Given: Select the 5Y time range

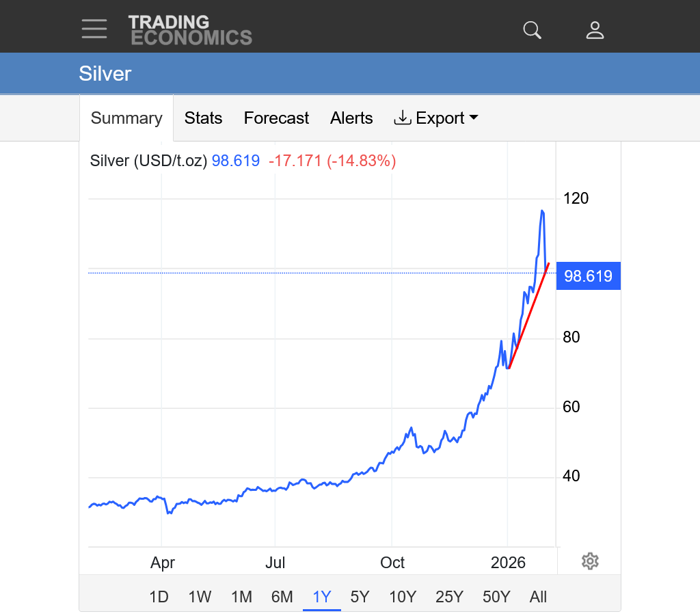Looking at the screenshot, I should pyautogui.click(x=360, y=597).
